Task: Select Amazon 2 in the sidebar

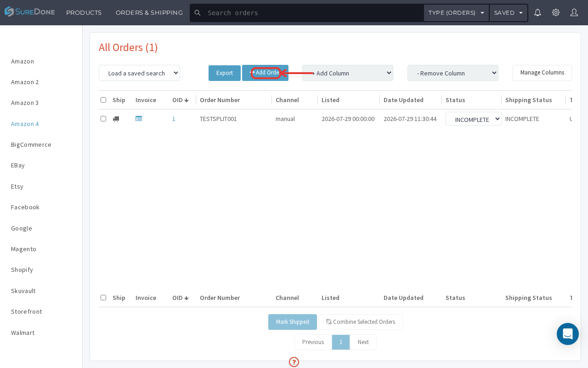Action: click(x=25, y=82)
